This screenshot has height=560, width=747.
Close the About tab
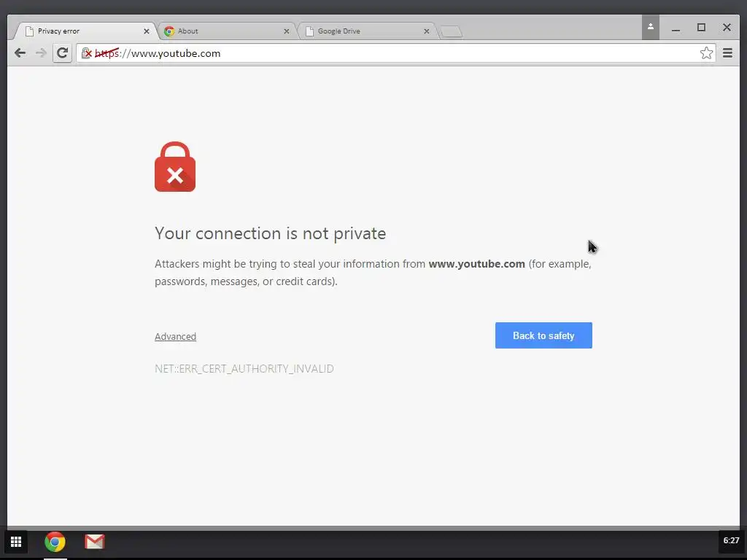(286, 31)
